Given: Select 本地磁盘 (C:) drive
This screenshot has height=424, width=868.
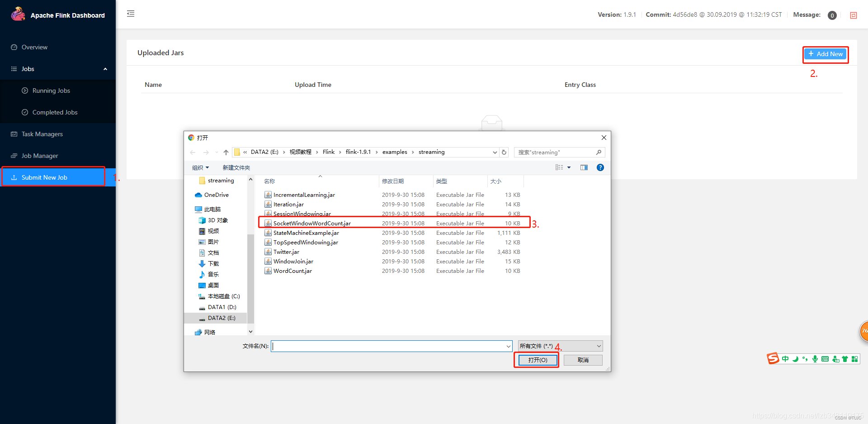Looking at the screenshot, I should 219,296.
